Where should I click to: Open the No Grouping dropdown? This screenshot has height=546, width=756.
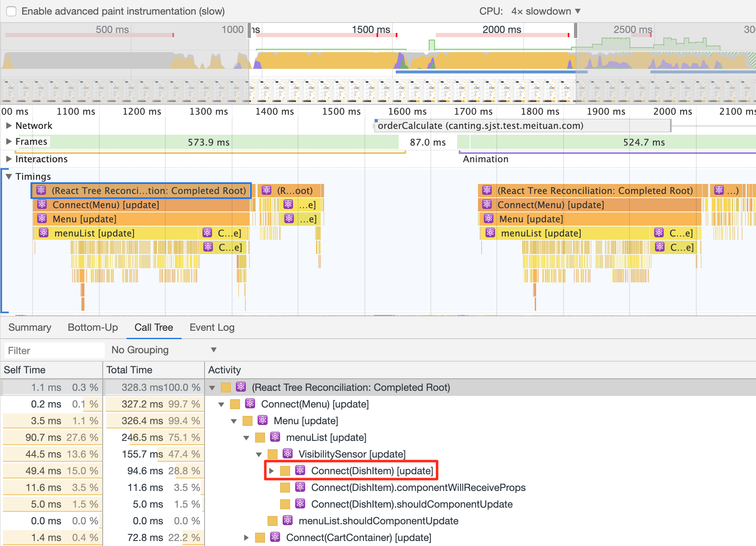164,350
